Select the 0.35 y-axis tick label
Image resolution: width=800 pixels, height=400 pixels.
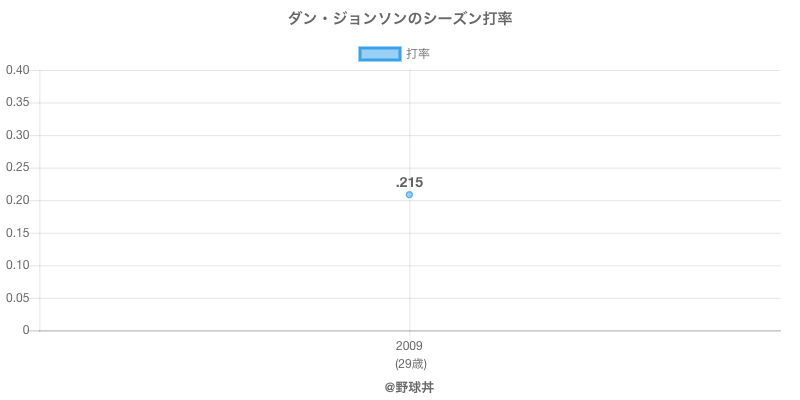(17, 103)
